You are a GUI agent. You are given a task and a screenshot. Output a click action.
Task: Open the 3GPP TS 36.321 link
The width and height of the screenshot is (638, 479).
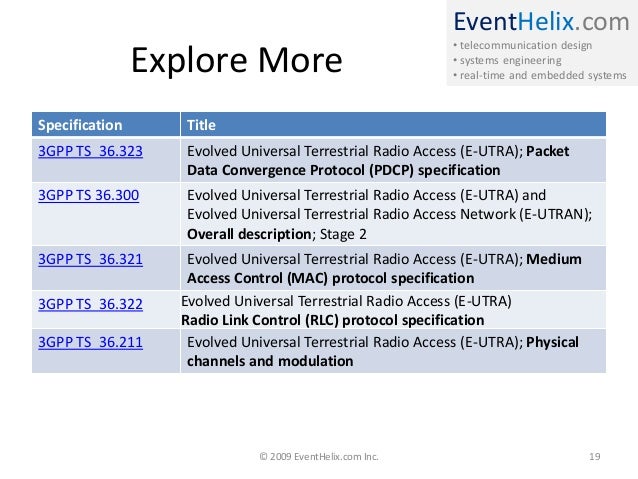tap(90, 259)
